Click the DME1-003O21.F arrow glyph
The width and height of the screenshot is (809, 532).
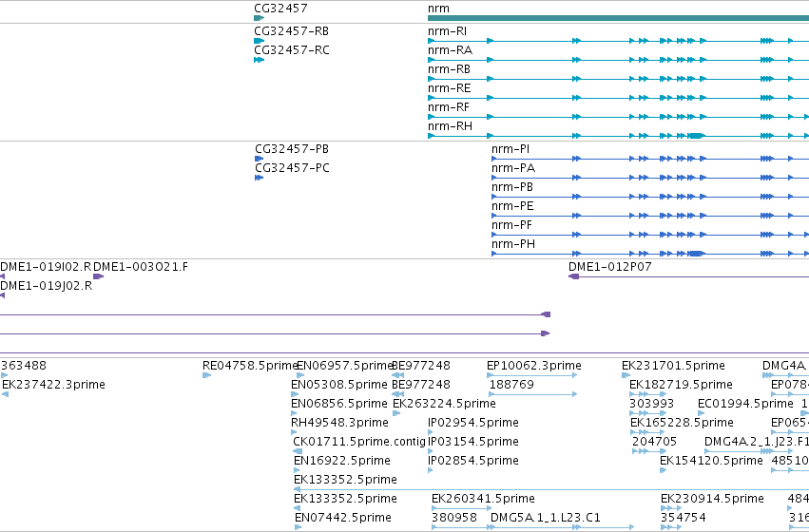(x=98, y=276)
